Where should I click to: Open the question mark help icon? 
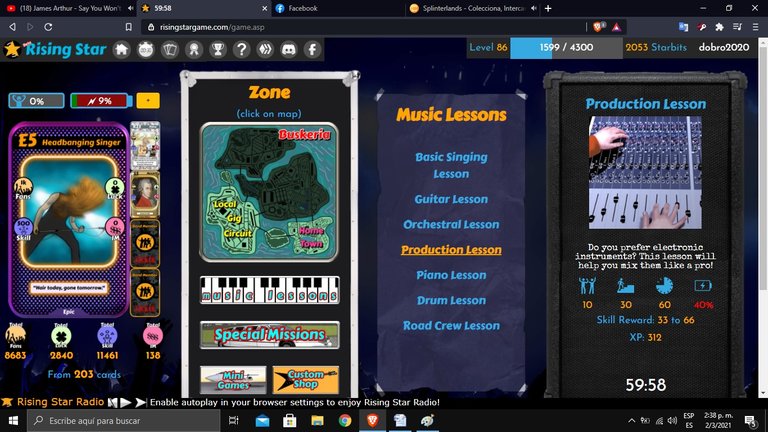click(241, 49)
